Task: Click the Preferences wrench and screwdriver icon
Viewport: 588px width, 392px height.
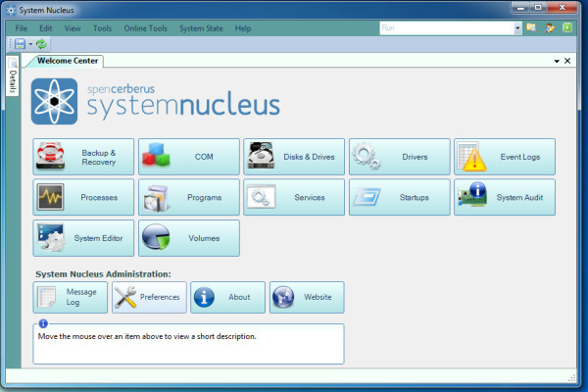Action: tap(125, 297)
